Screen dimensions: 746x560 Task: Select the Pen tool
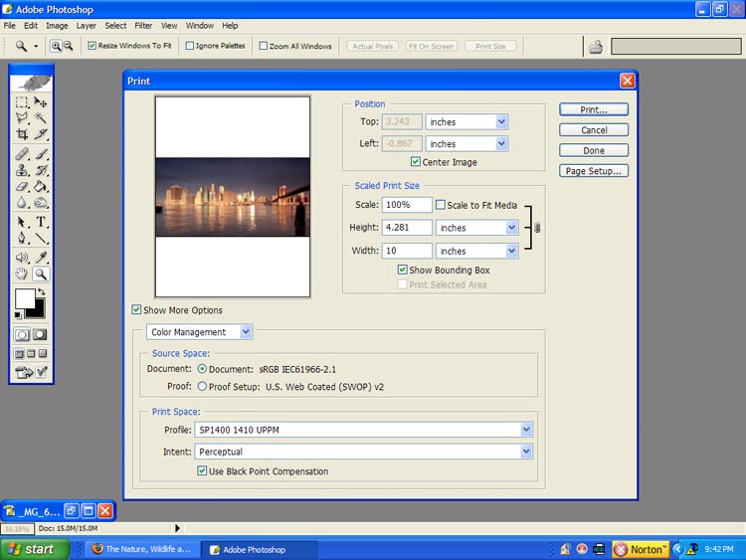click(22, 238)
